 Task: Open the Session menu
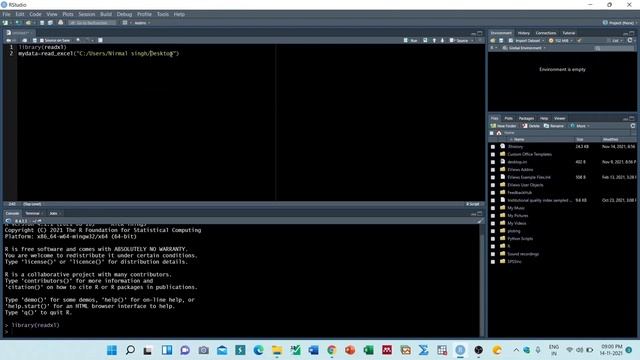[x=87, y=14]
